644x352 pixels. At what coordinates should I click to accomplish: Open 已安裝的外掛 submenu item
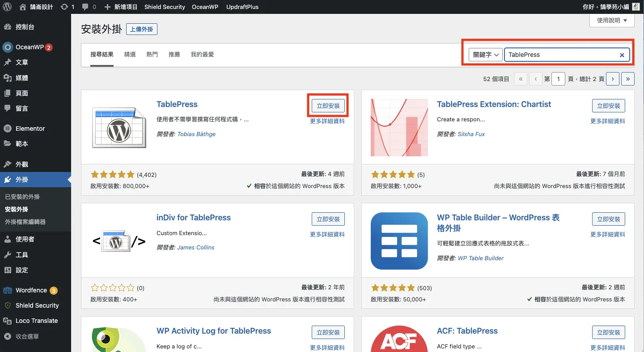click(22, 197)
